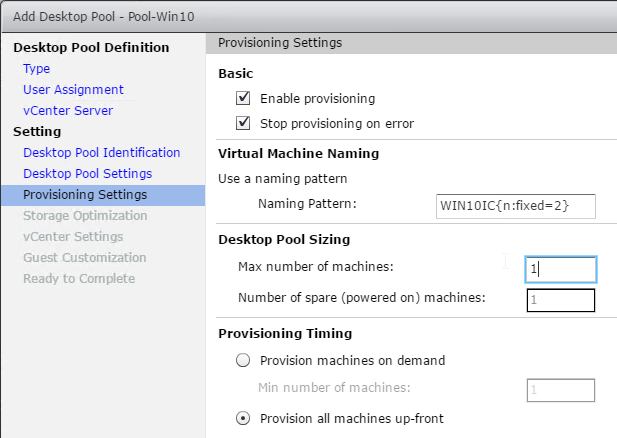Uncheck Stop provisioning on error

(243, 123)
